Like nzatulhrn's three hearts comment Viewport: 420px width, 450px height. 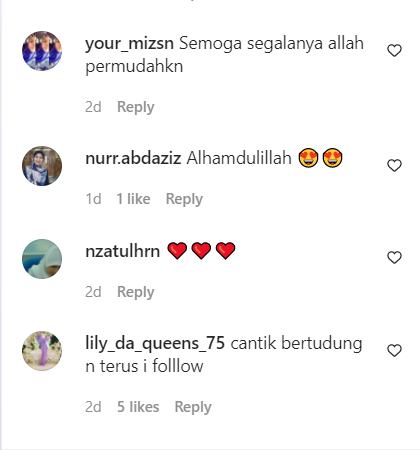pos(394,258)
